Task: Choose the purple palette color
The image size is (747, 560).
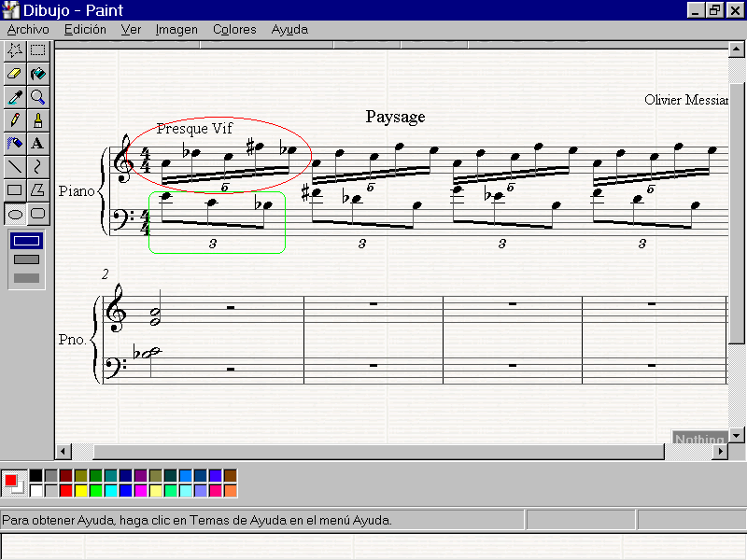Action: [141, 476]
